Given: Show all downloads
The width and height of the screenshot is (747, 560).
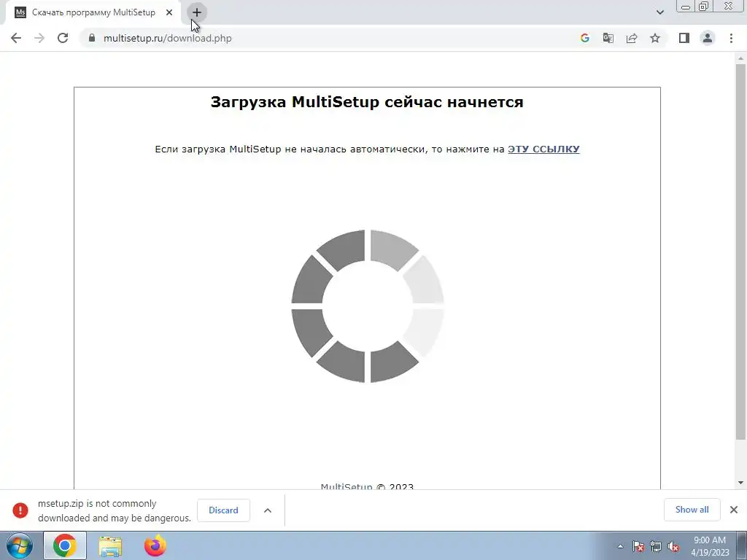Looking at the screenshot, I should tap(692, 510).
